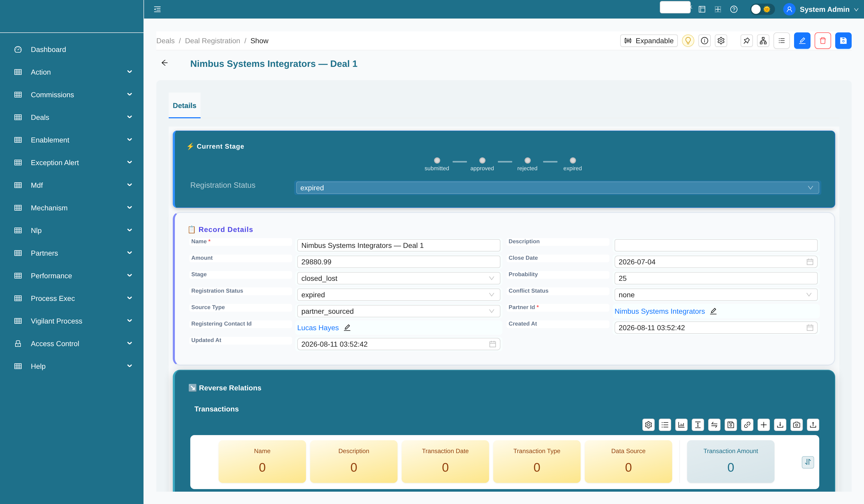Click the red delete trash button

point(823,41)
